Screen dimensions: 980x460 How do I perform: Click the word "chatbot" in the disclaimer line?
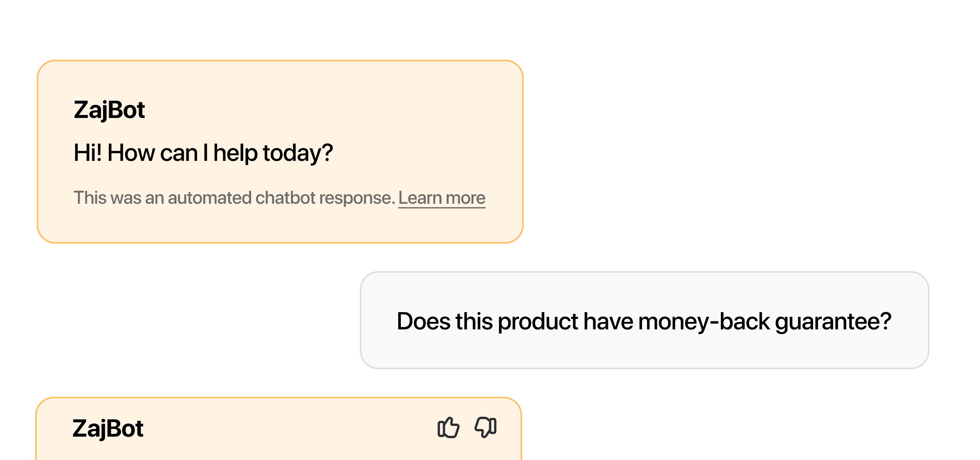[x=285, y=198]
